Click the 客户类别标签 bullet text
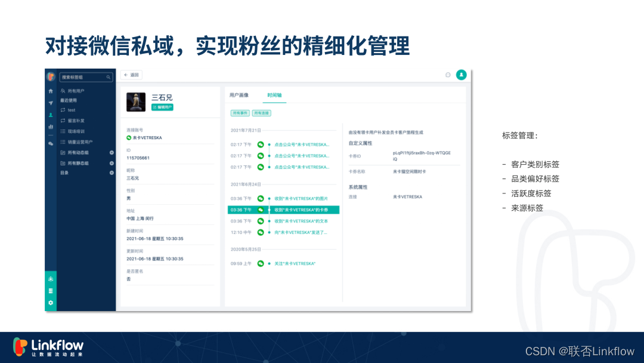The image size is (644, 363). (535, 164)
